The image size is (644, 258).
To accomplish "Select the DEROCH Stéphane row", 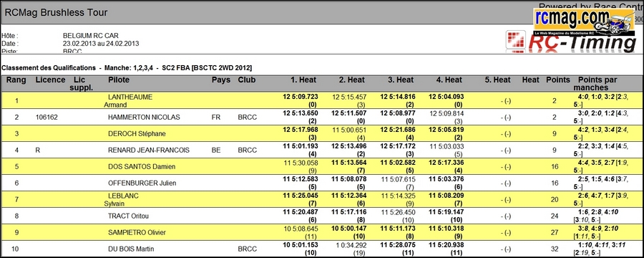I will coord(322,134).
